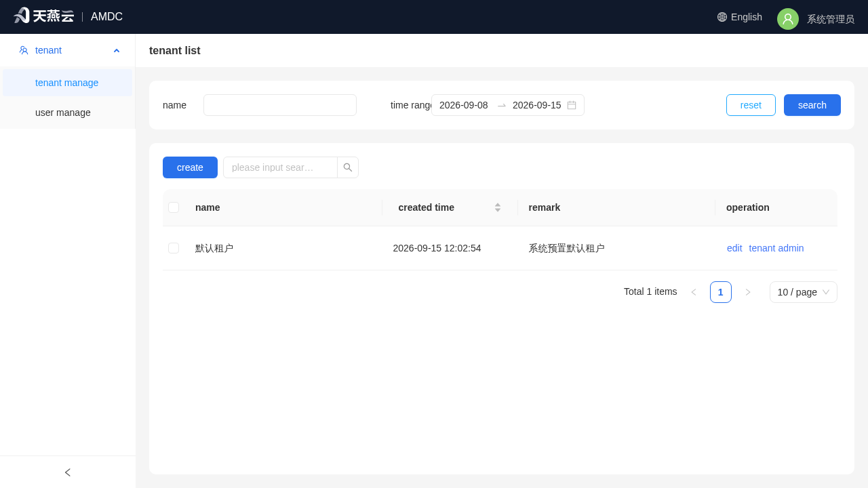Sort by created time arrows
The width and height of the screenshot is (868, 488).
[x=498, y=207]
